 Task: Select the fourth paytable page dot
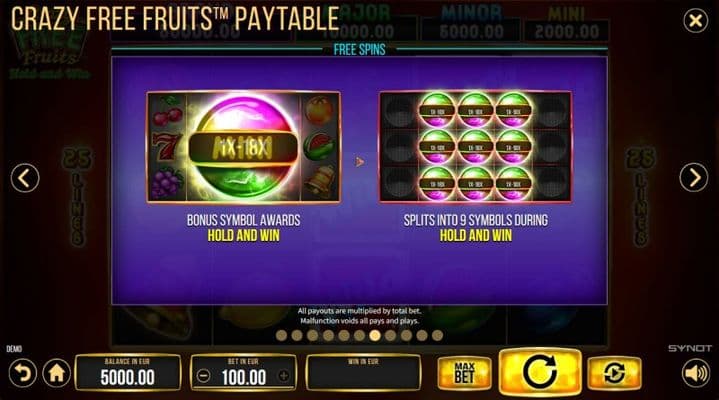328,336
